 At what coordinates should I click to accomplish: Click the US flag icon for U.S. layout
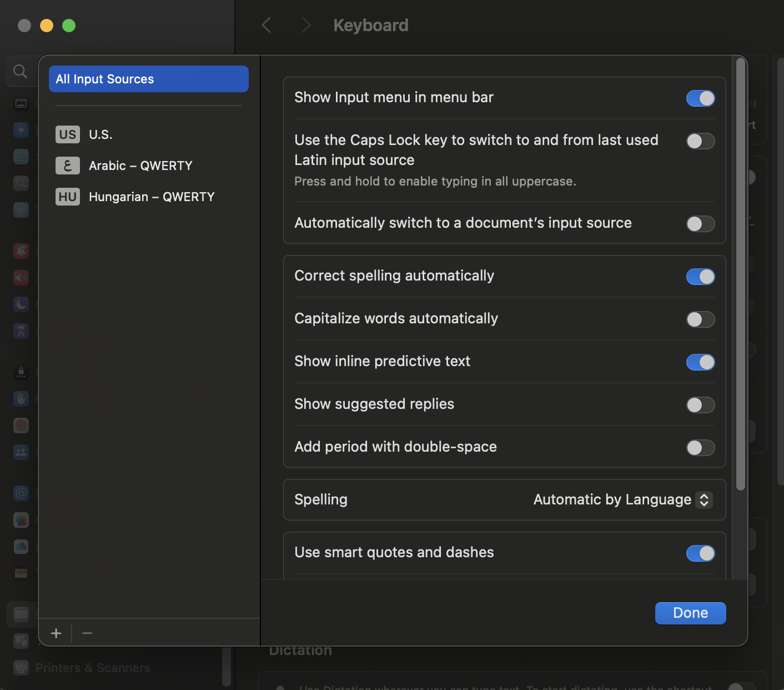[68, 134]
